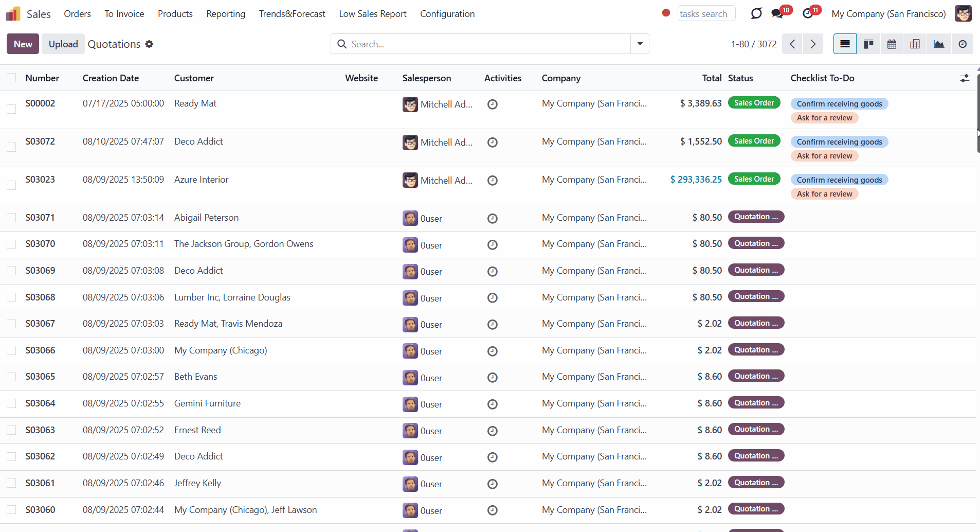Go to previous page of quotations
The width and height of the screenshot is (980, 532).
792,44
